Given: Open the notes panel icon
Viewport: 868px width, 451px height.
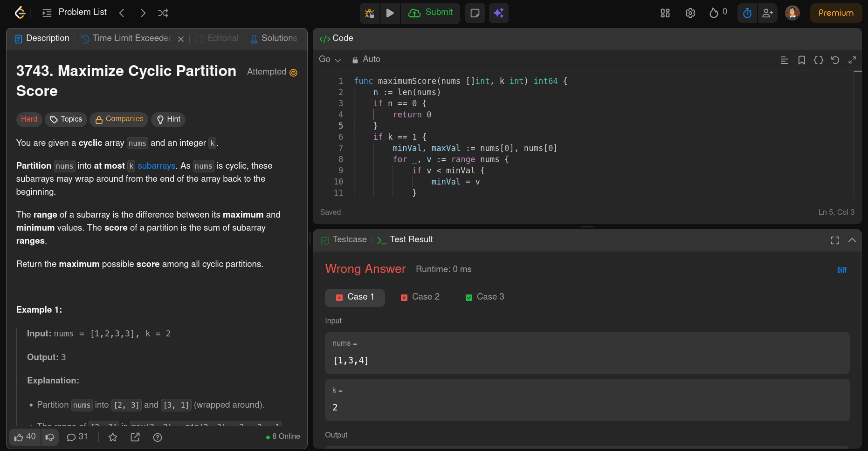Looking at the screenshot, I should pyautogui.click(x=475, y=13).
